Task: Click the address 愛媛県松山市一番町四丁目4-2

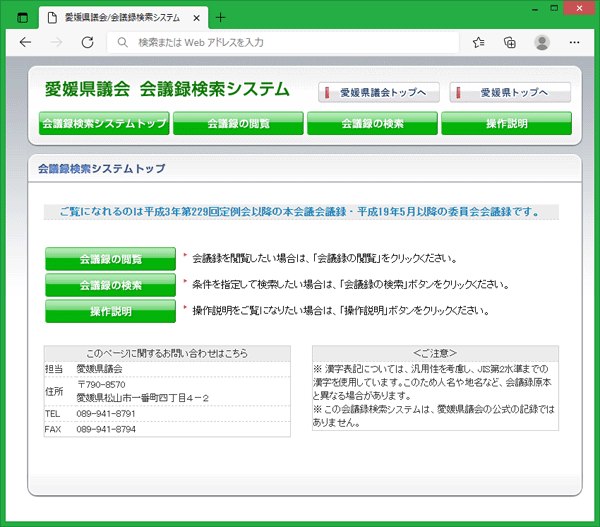Action: click(x=143, y=398)
